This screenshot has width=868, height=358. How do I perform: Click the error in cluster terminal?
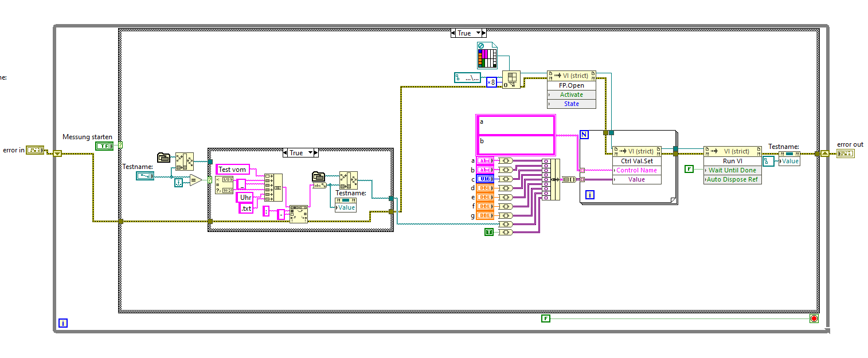[x=36, y=150]
